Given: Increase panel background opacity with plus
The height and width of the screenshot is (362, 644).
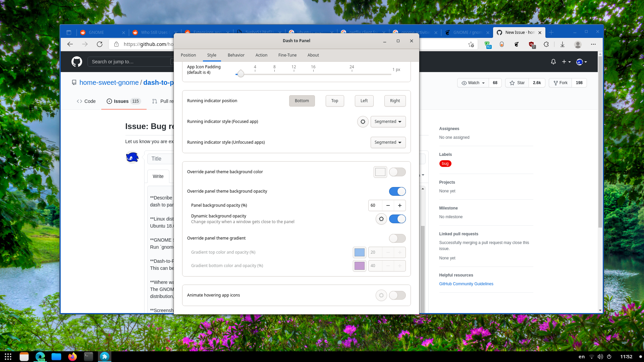Looking at the screenshot, I should point(400,205).
